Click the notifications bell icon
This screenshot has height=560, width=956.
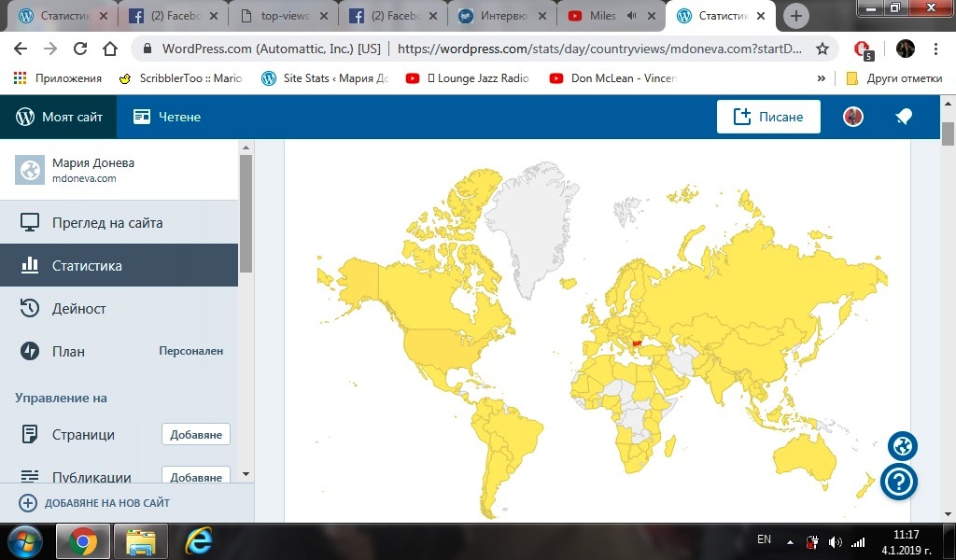(903, 117)
